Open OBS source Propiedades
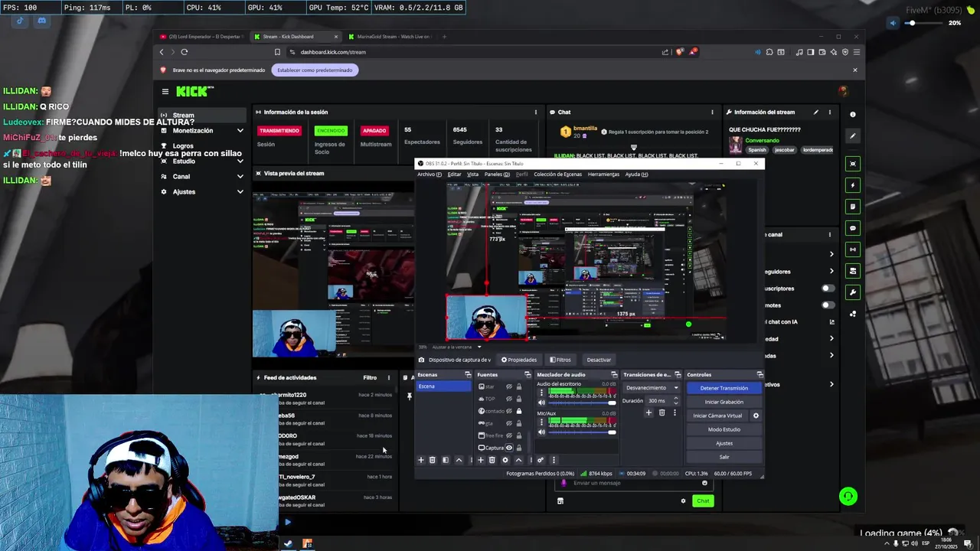980x551 pixels. click(x=519, y=360)
